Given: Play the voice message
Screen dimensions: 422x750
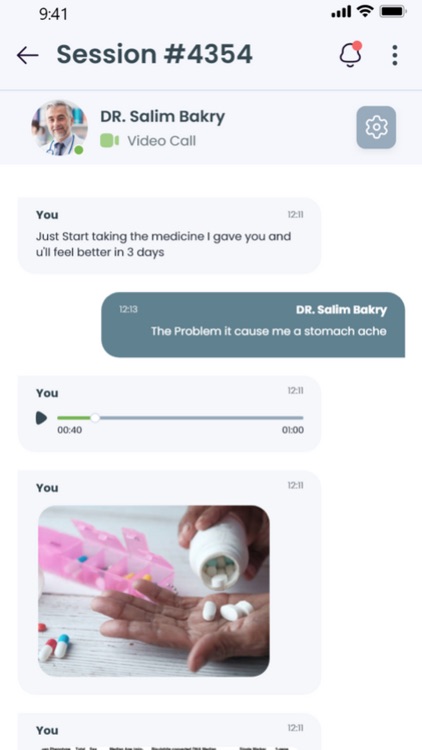Looking at the screenshot, I should point(42,418).
